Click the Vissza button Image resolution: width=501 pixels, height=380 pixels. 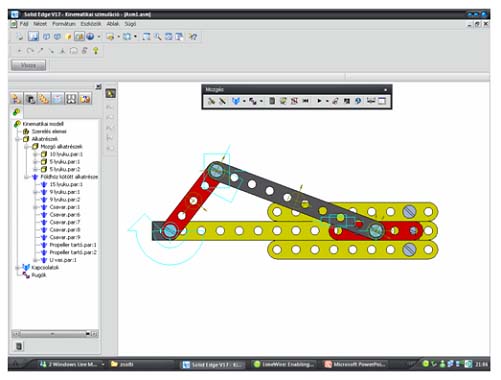pyautogui.click(x=28, y=65)
